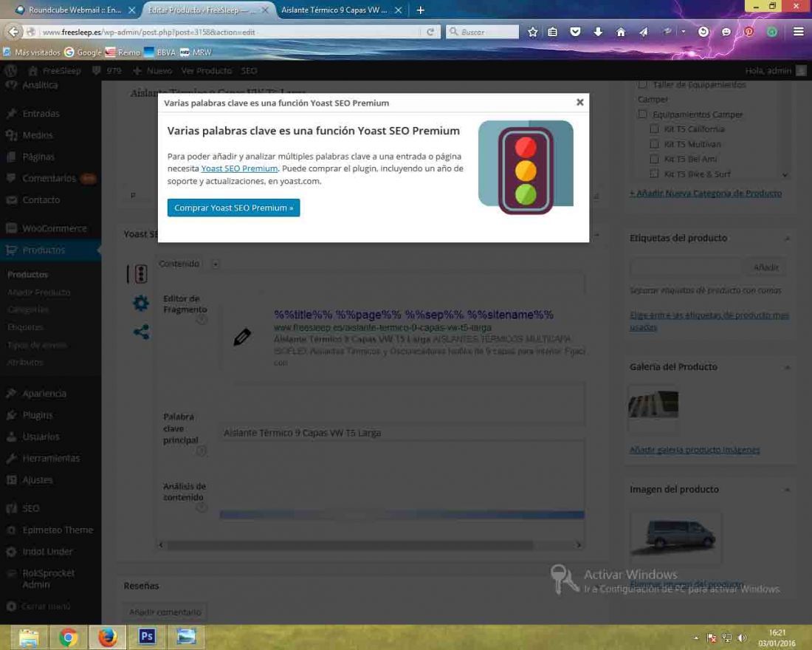
Task: Check the Taller de Equipamientos category
Action: click(x=643, y=84)
